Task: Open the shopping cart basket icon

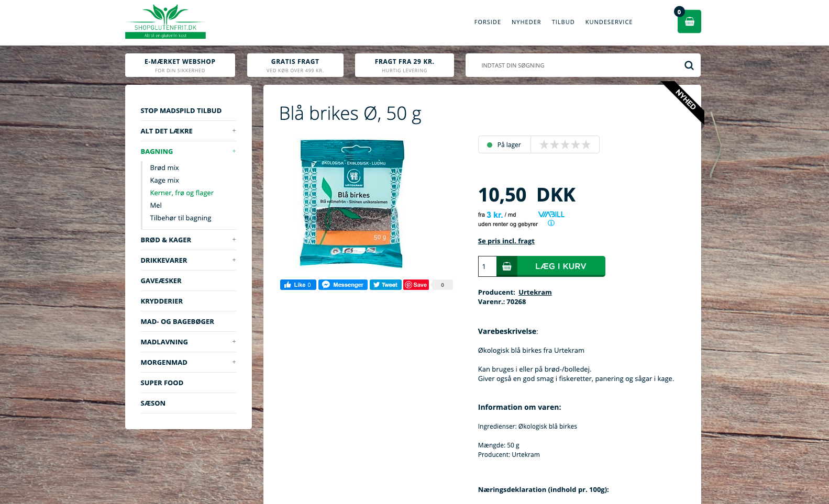Action: [689, 21]
